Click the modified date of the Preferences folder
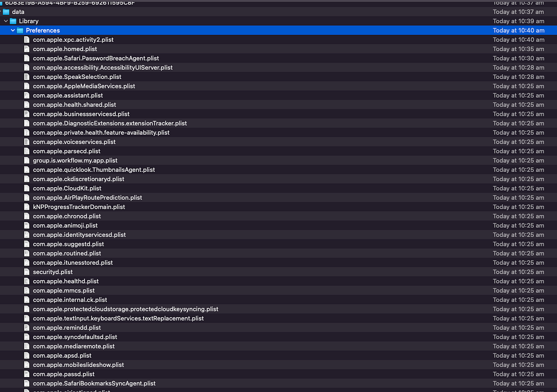 click(518, 30)
